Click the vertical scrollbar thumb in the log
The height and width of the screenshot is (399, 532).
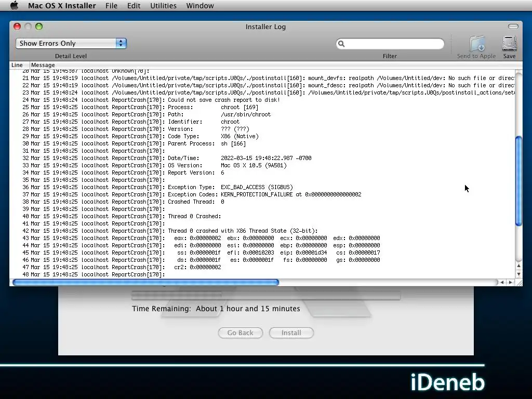coord(518,180)
